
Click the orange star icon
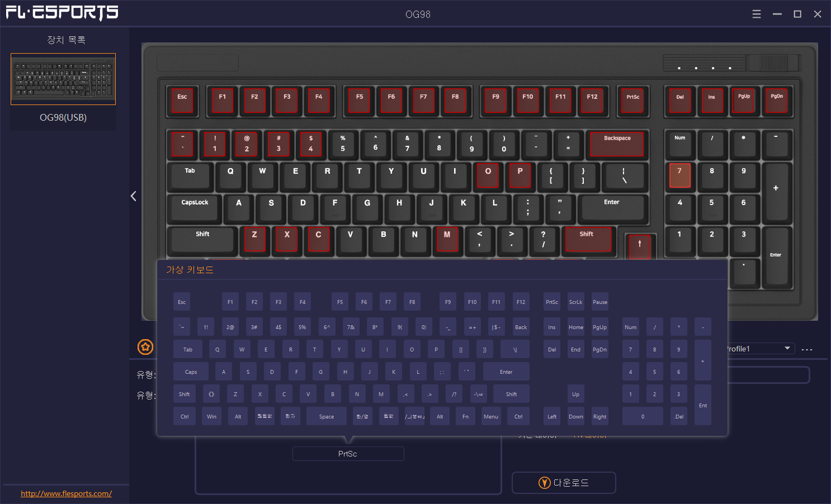pos(145,347)
